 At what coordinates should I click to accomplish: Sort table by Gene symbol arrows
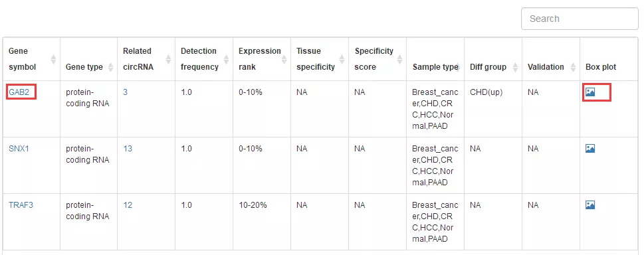(53, 60)
